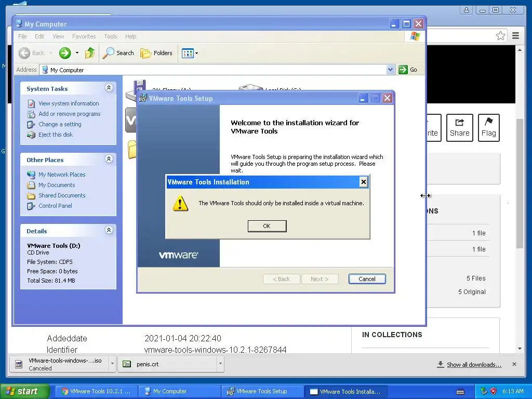
Task: Open Search in My Computer toolbar
Action: pyautogui.click(x=118, y=53)
